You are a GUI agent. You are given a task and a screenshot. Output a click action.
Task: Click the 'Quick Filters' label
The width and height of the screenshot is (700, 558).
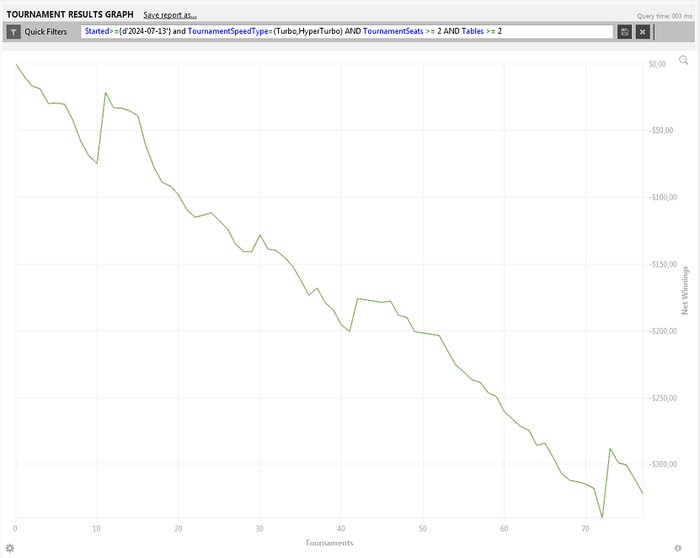click(46, 32)
